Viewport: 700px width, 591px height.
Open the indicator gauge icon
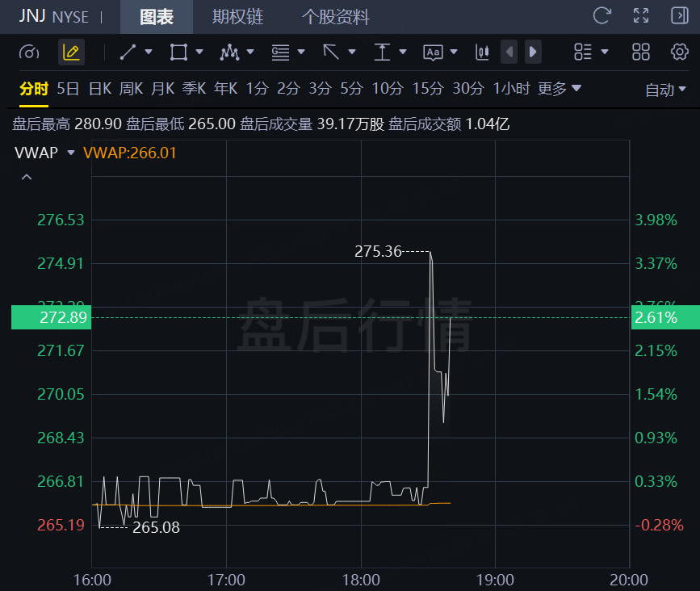point(29,52)
